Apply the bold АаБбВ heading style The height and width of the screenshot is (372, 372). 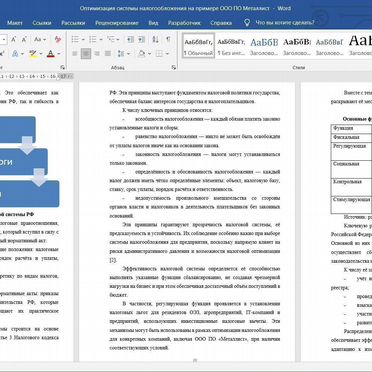coord(297,46)
